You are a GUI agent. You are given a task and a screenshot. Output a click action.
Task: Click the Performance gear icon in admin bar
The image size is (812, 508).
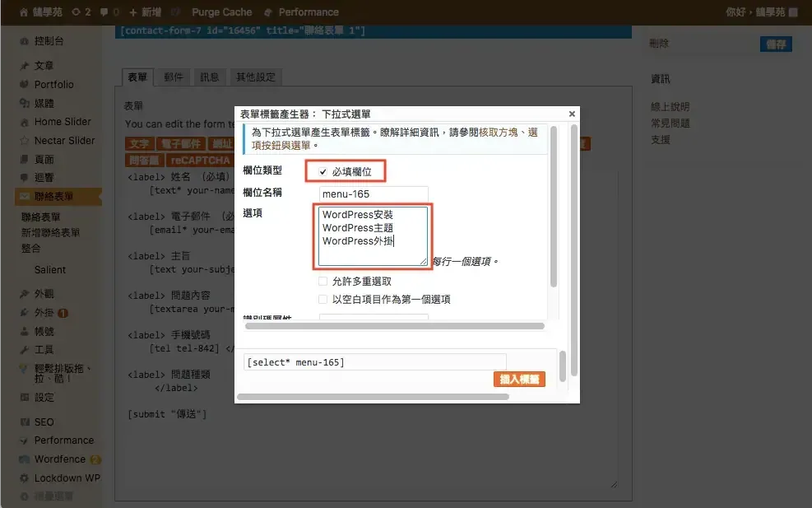[267, 12]
